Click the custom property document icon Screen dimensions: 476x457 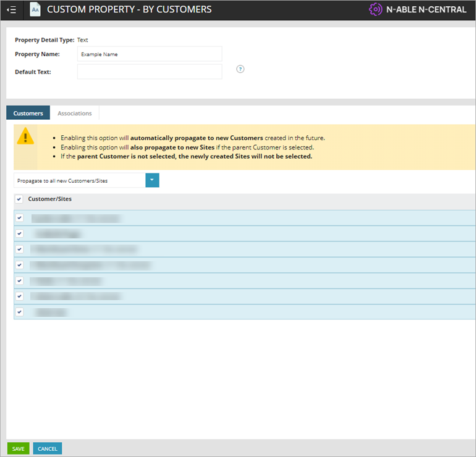[35, 9]
